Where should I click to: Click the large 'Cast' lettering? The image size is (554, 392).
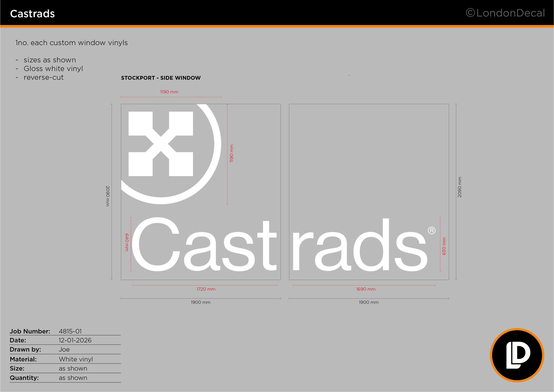[205, 244]
